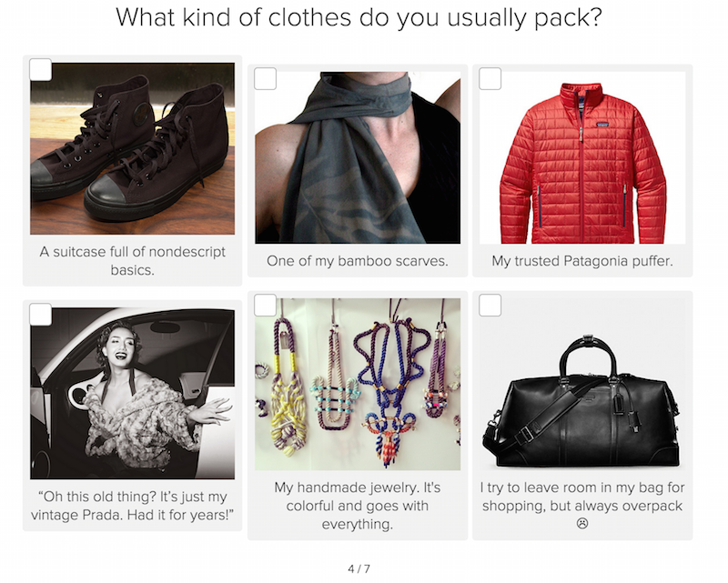The height and width of the screenshot is (583, 728).
Task: Check the vintage Prada option box
Action: click(40, 315)
